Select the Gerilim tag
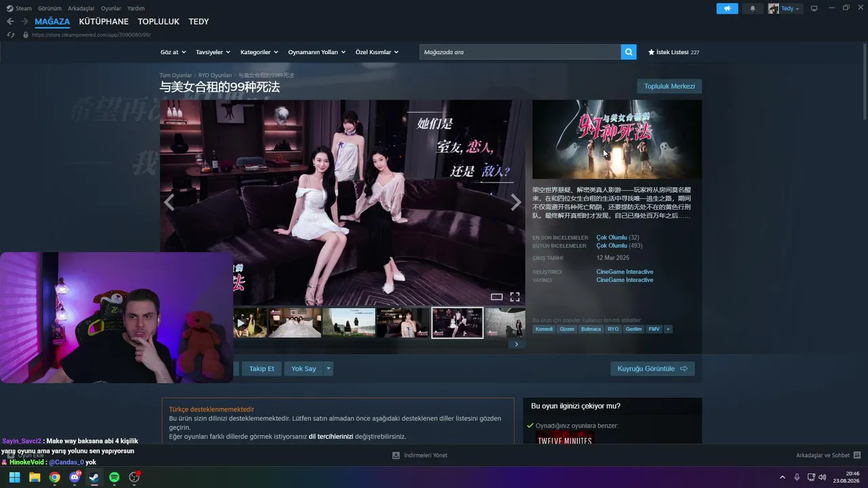The image size is (868, 488). (x=633, y=329)
